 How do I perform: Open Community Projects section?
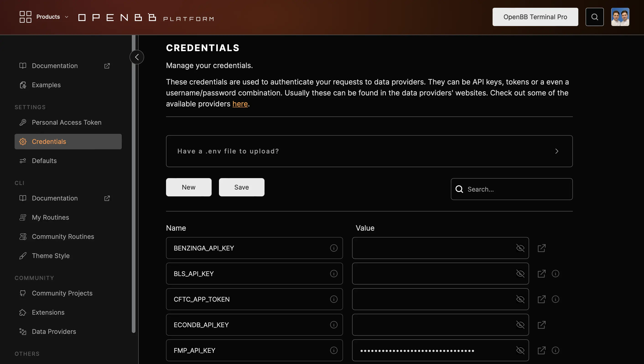coord(62,293)
